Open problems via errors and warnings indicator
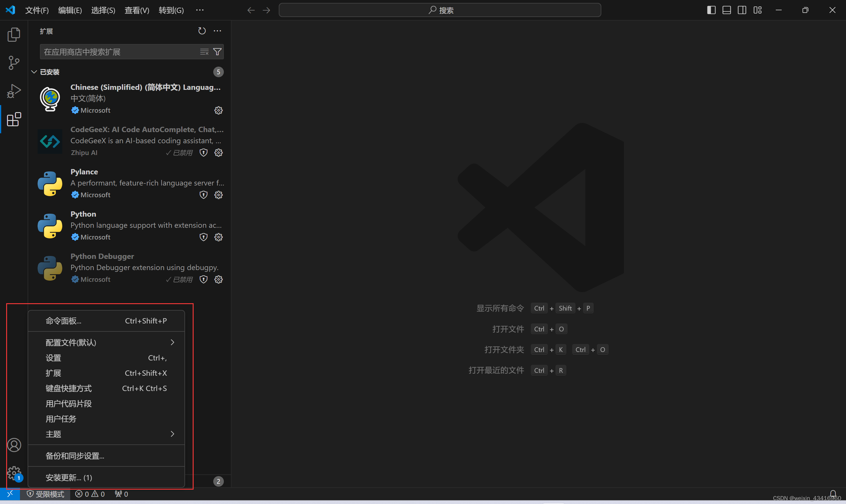Image resolution: width=846 pixels, height=504 pixels. pos(90,494)
